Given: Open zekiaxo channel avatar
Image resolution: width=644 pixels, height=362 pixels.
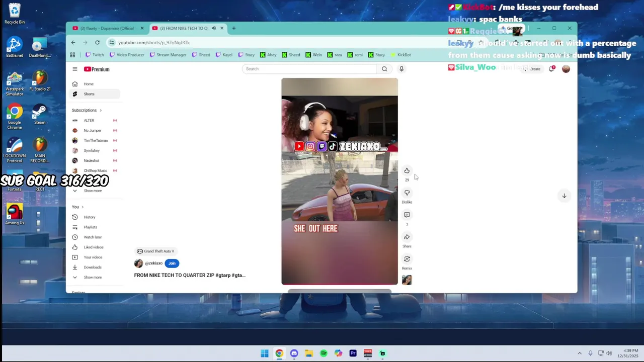Looking at the screenshot, I should click(138, 263).
